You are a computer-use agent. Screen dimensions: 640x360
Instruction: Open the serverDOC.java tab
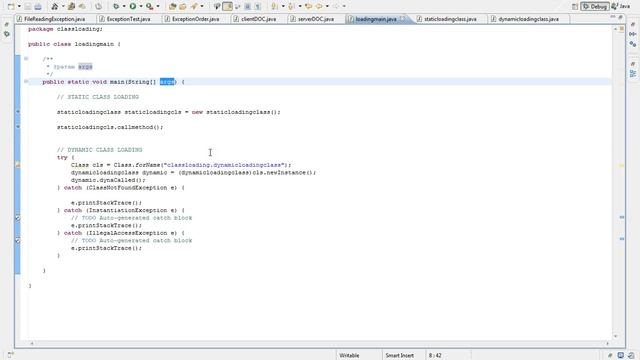point(316,19)
